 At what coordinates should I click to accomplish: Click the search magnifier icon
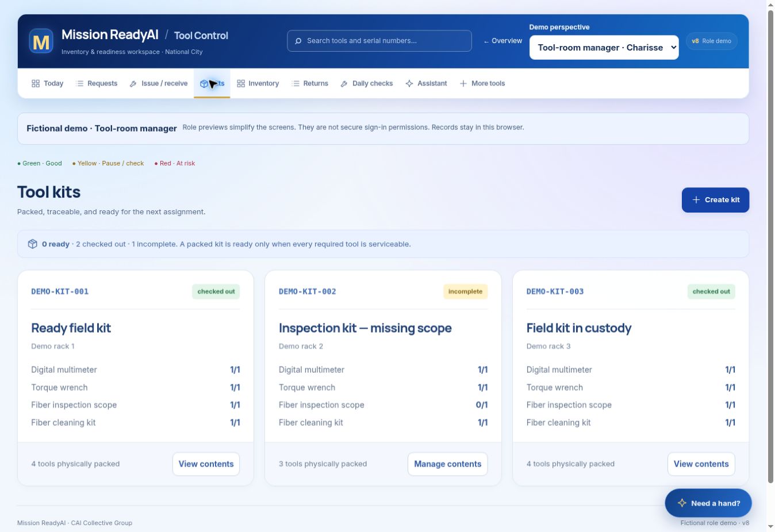click(298, 41)
